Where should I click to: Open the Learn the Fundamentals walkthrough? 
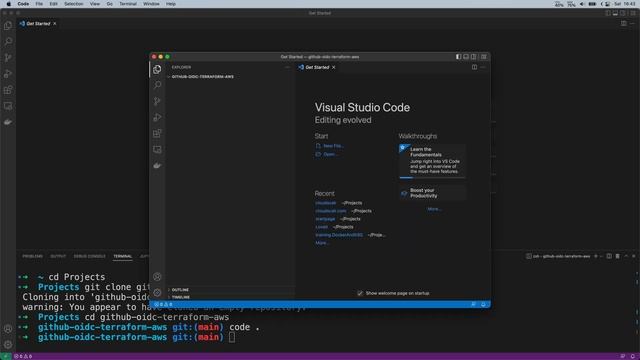[432, 161]
